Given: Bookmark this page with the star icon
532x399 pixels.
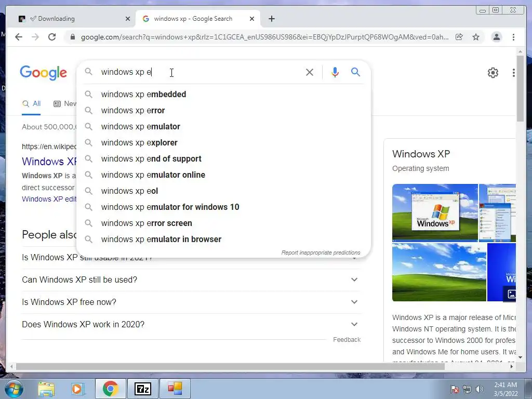Looking at the screenshot, I should (476, 37).
